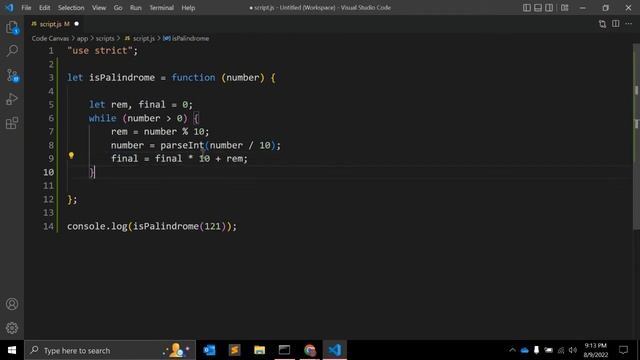
Task: Toggle the bottom panel layout icon
Action: (538, 8)
